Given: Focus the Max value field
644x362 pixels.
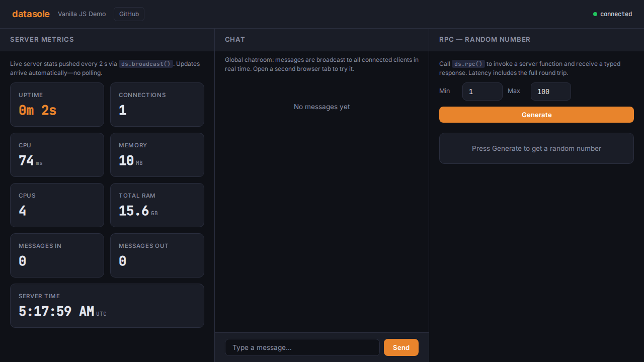Looking at the screenshot, I should pos(551,92).
